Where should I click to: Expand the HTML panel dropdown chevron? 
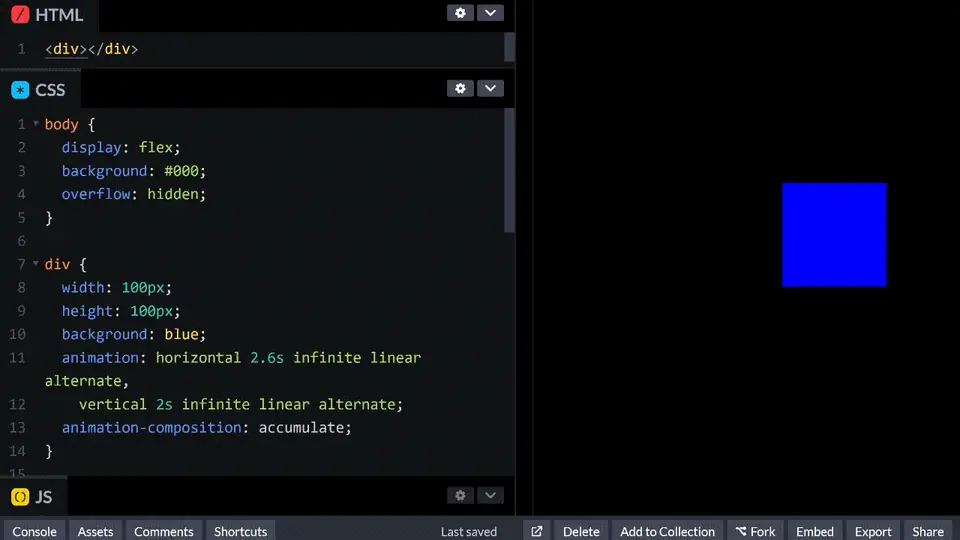tap(490, 13)
